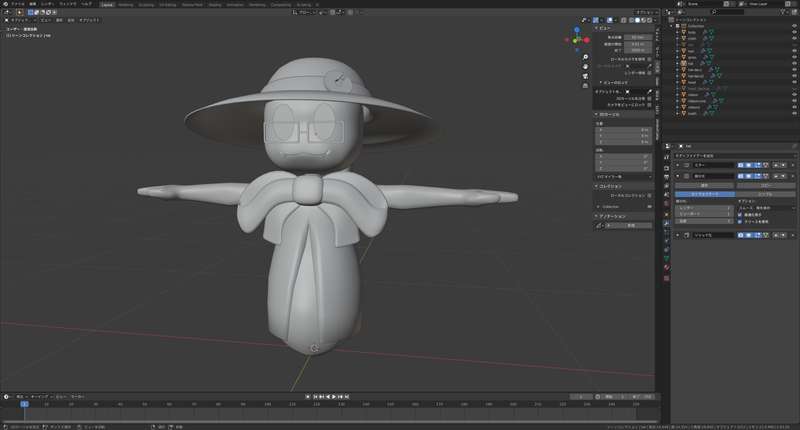Enable the ローカルカメラ checkbox in the View panel

650,58
